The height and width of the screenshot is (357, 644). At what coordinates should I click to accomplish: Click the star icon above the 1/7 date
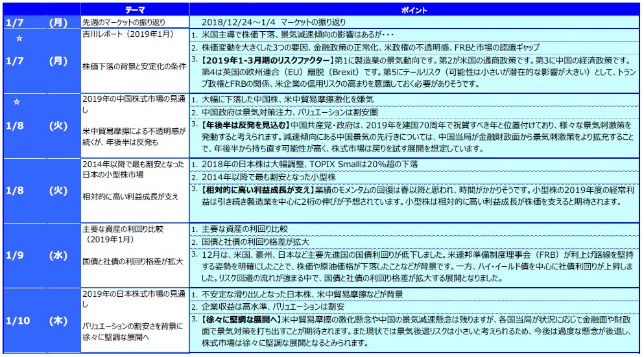click(x=19, y=39)
